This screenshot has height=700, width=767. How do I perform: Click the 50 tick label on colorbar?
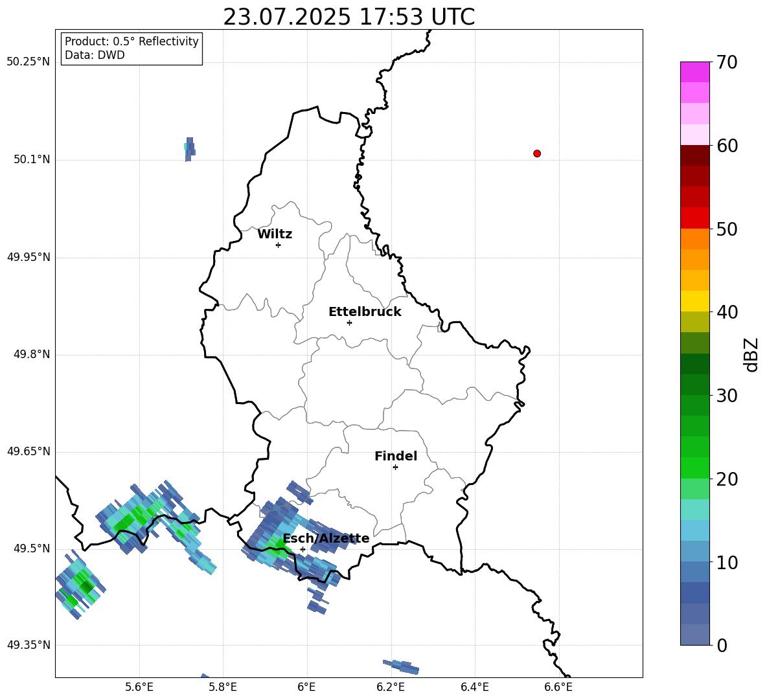727,229
